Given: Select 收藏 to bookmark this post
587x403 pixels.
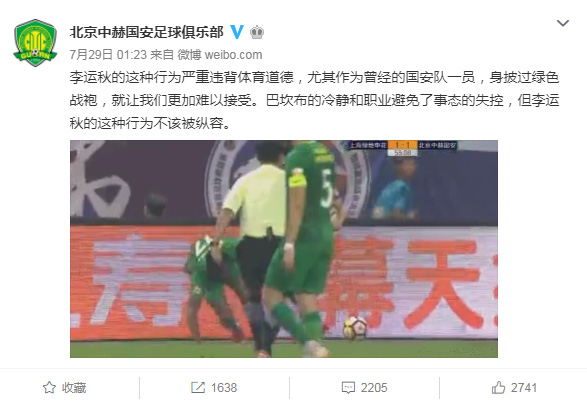Looking at the screenshot, I should tap(74, 387).
